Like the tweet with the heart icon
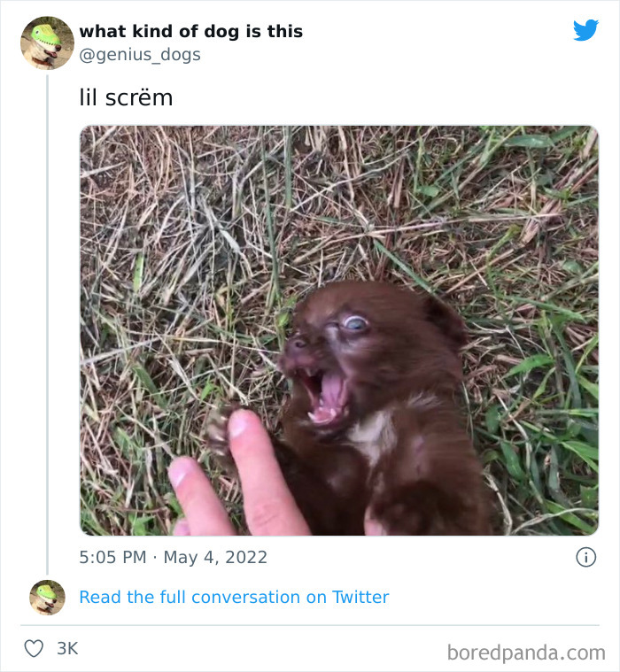Screen dimensions: 620x672 tap(34, 648)
